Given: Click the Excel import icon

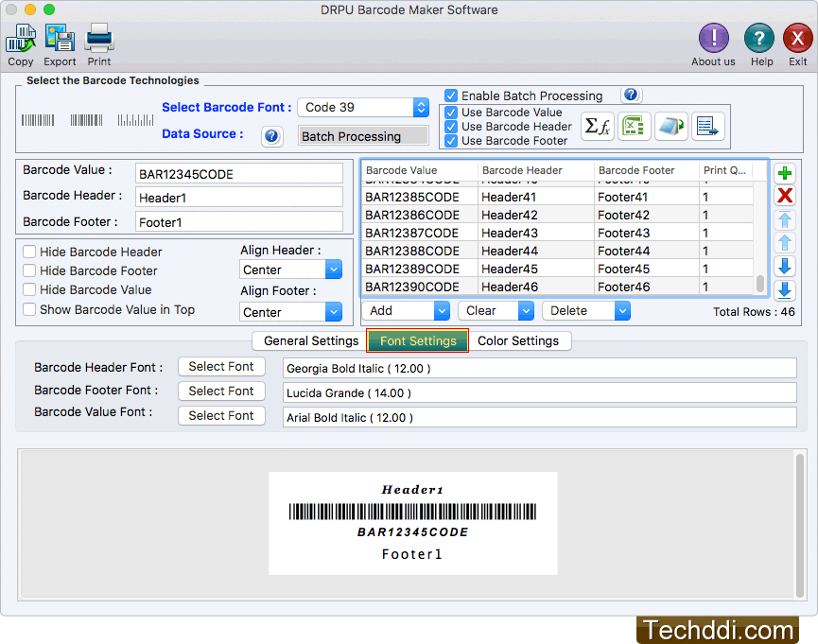Looking at the screenshot, I should click(x=634, y=127).
